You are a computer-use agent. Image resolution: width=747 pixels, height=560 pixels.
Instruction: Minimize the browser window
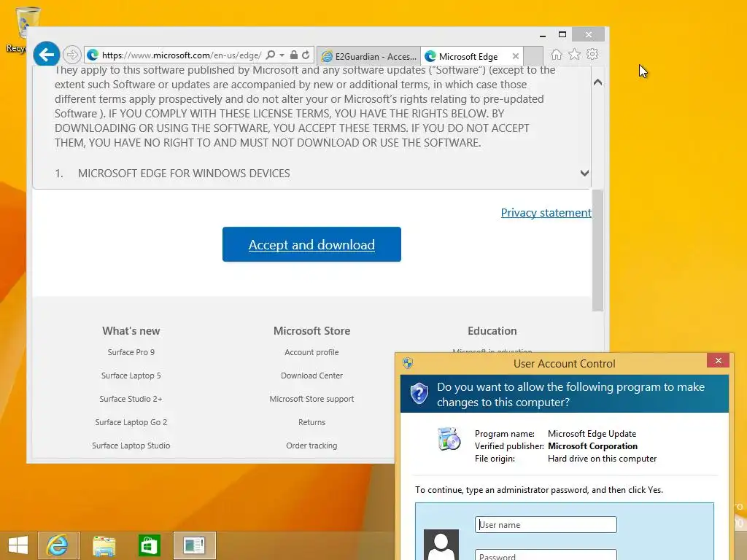click(542, 35)
